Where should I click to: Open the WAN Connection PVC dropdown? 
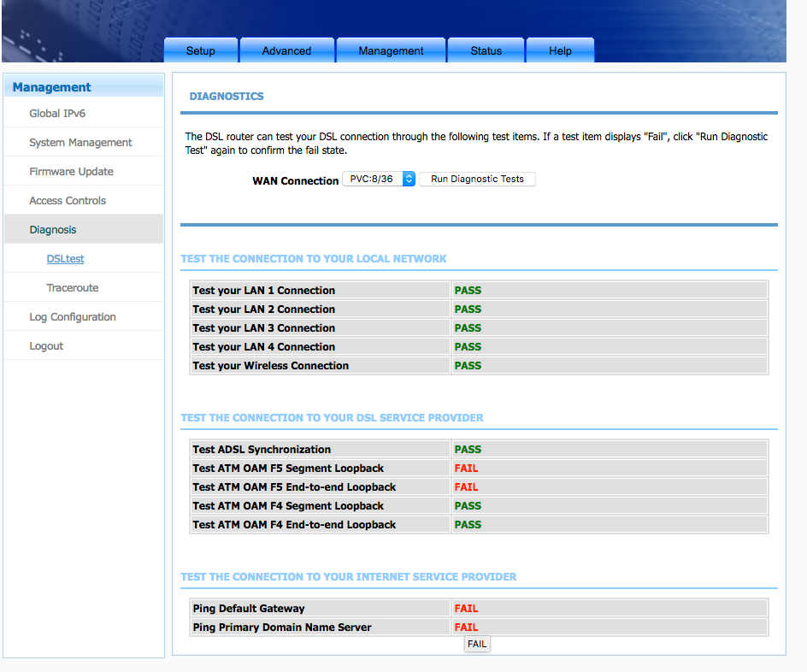click(379, 180)
